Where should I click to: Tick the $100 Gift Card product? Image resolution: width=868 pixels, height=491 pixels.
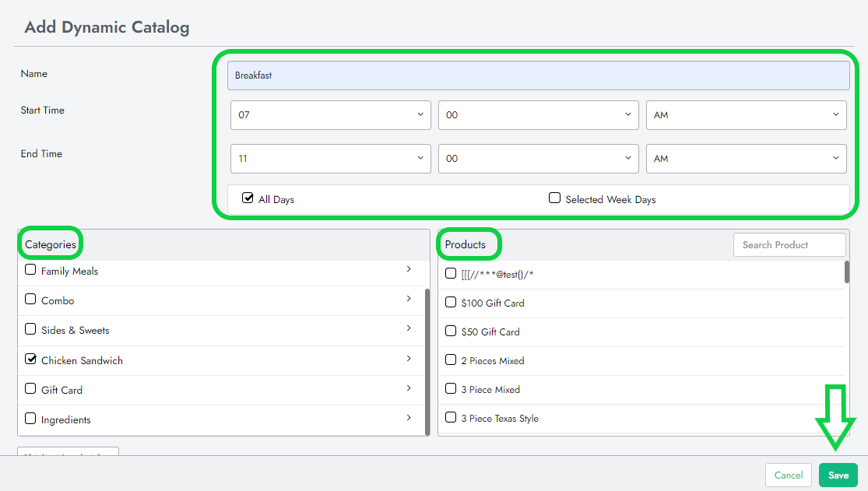[x=451, y=303]
